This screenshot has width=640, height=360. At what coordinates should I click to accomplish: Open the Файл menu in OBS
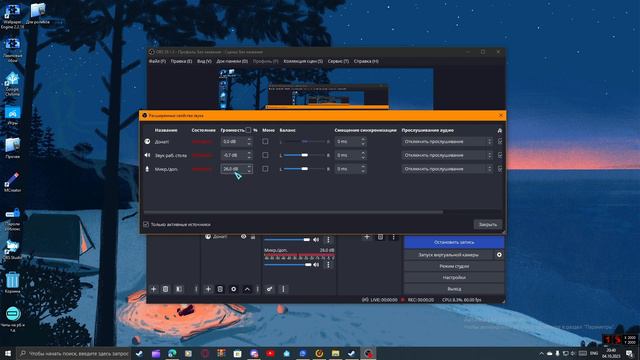157,61
